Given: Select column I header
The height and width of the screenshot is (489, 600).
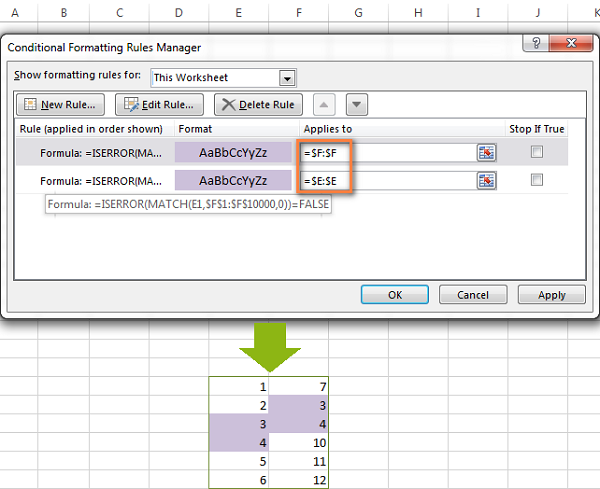Looking at the screenshot, I should (478, 13).
